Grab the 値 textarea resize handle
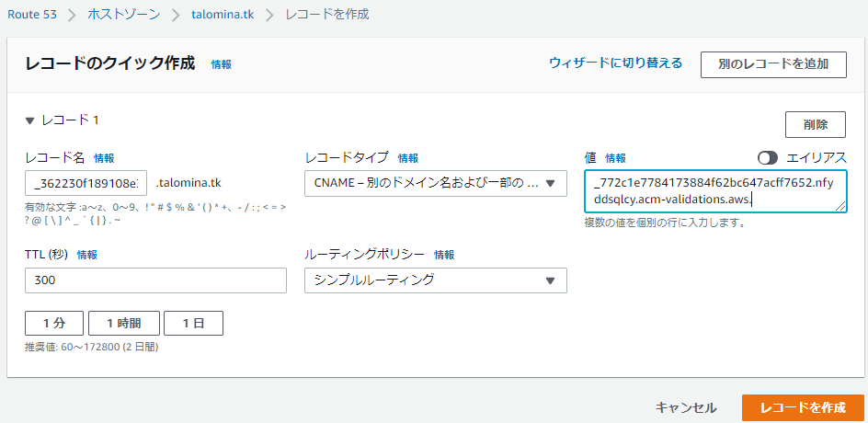868x423 pixels. coord(840,207)
